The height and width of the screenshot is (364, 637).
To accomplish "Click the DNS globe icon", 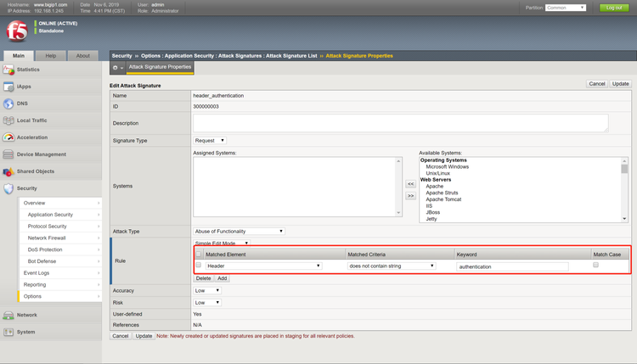I will coord(8,104).
